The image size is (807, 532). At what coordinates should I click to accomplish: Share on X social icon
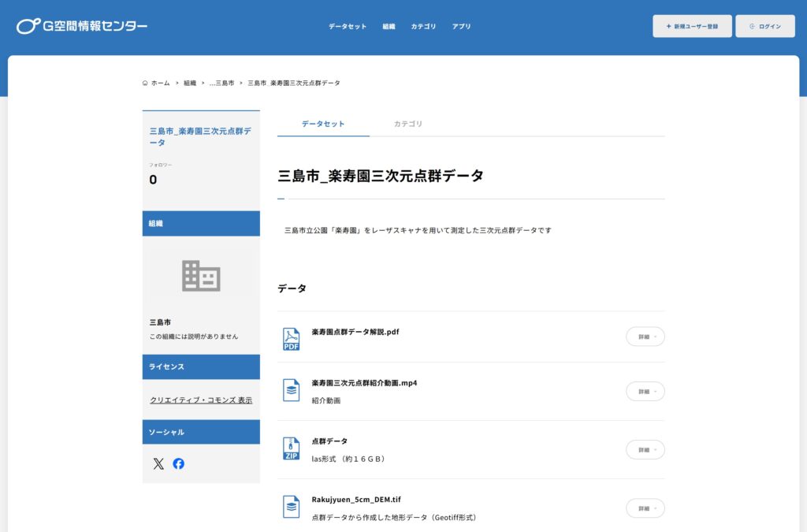pyautogui.click(x=158, y=463)
